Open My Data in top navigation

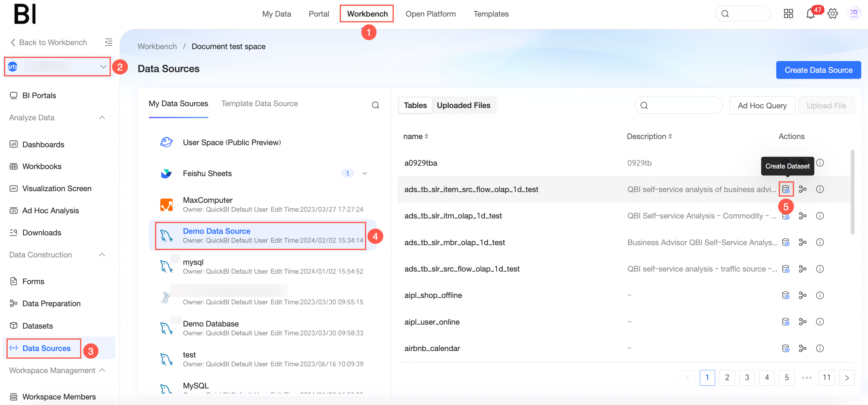(x=276, y=14)
